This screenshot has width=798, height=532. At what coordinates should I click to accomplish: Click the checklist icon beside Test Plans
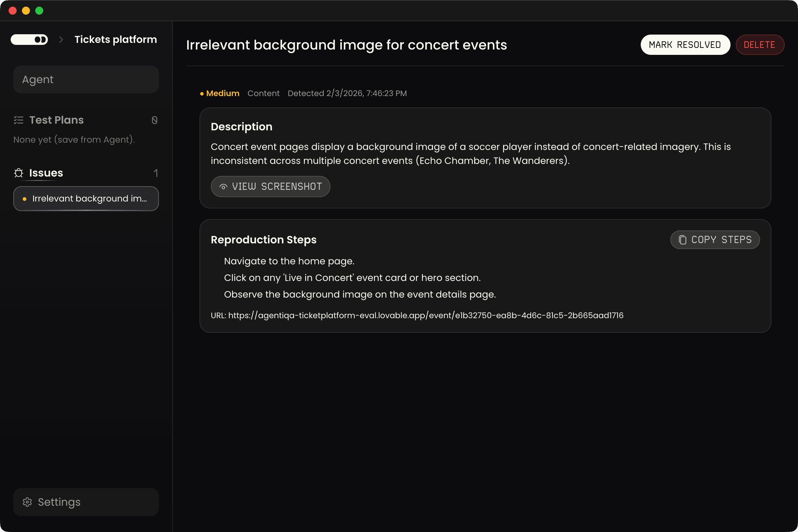(x=19, y=120)
